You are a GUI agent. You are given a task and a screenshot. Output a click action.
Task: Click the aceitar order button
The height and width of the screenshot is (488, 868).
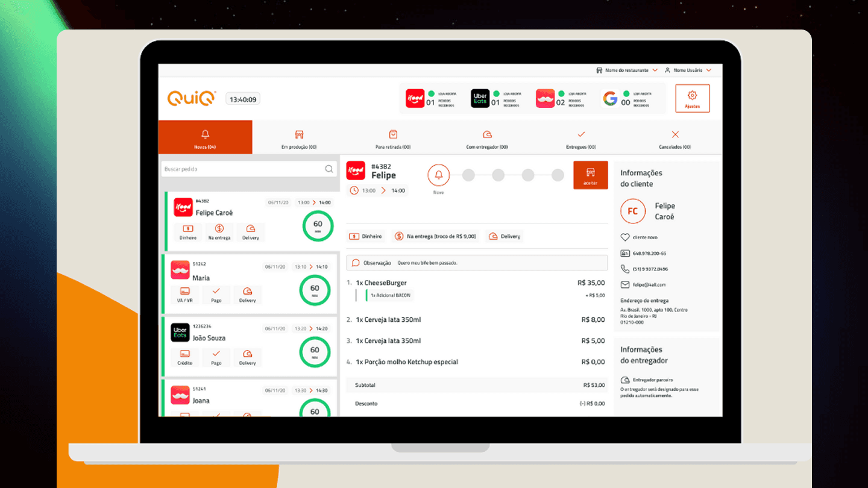(x=591, y=175)
